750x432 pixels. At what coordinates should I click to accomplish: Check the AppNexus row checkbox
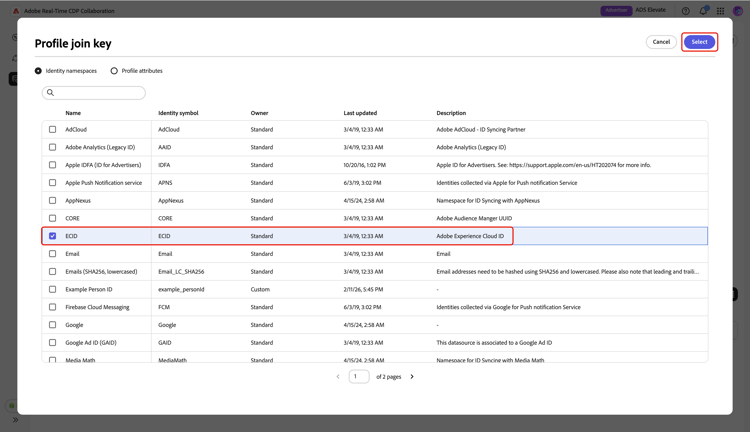pos(53,200)
